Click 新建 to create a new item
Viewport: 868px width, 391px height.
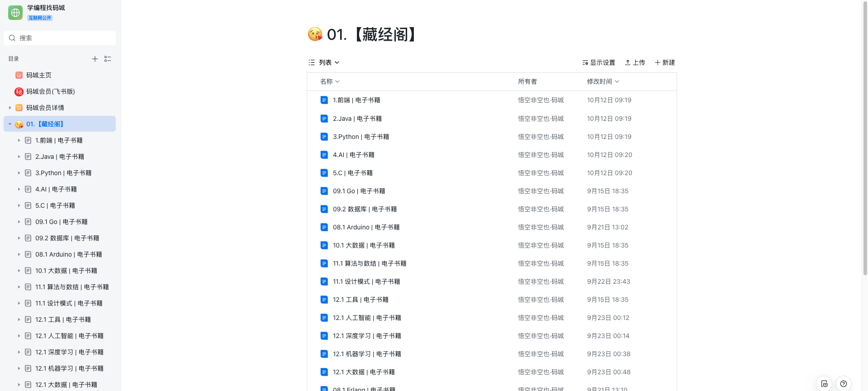point(665,62)
